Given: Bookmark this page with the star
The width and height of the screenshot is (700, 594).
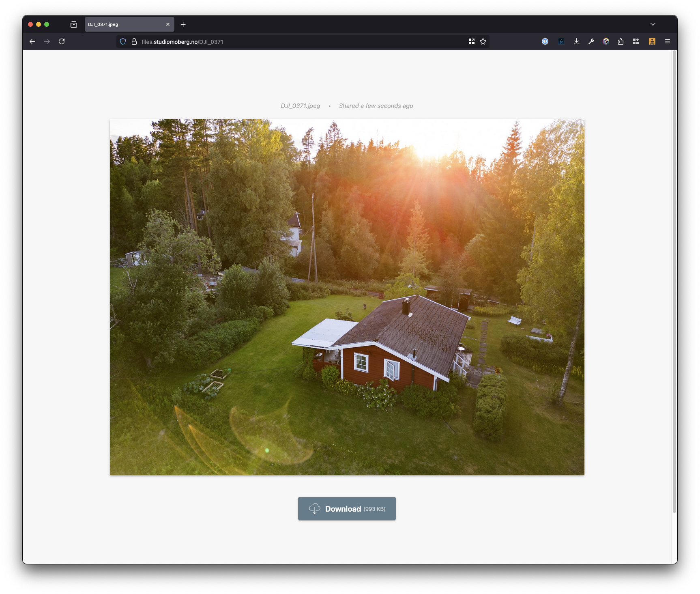Looking at the screenshot, I should tap(483, 41).
